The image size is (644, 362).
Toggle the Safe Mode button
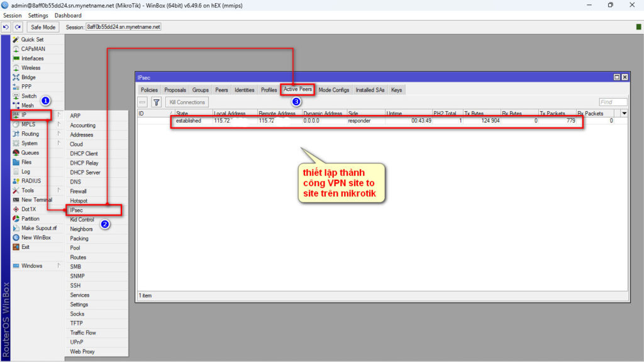coord(43,27)
